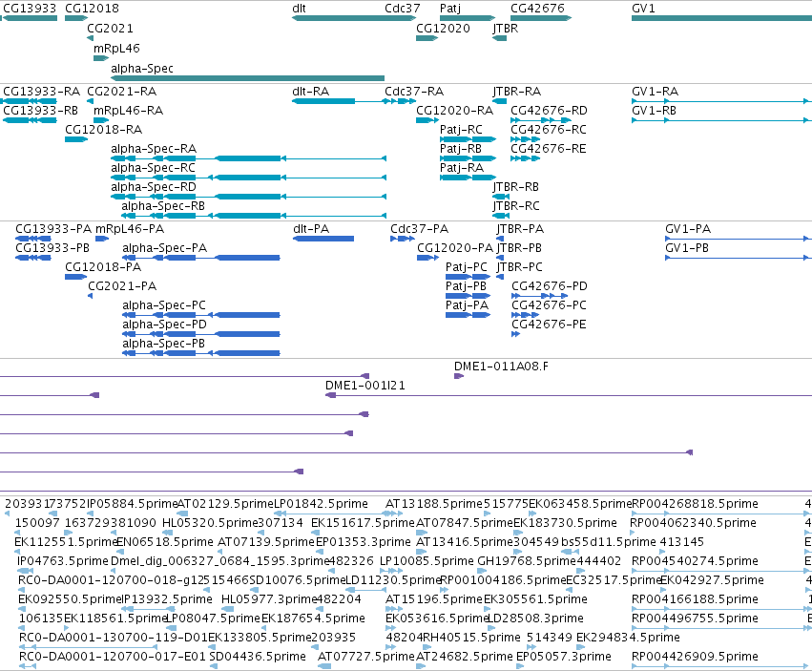Select the Patj-RC transcript label
This screenshot has width=812, height=671.
tap(461, 130)
